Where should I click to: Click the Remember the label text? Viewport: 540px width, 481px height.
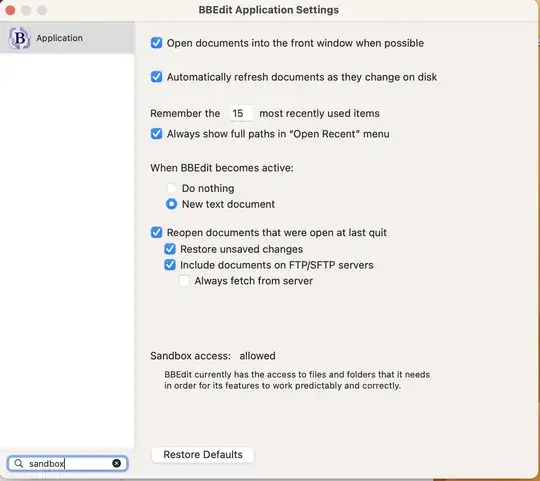[x=185, y=113]
